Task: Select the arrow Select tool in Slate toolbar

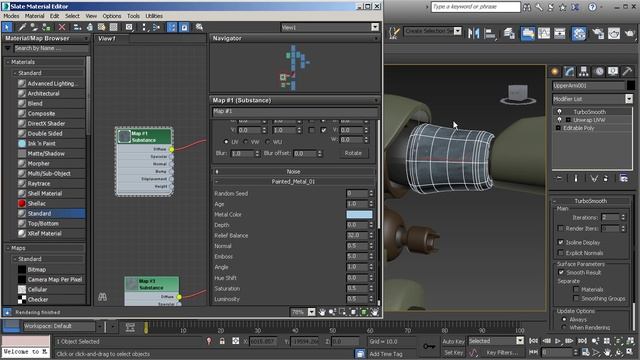Action: point(7,27)
